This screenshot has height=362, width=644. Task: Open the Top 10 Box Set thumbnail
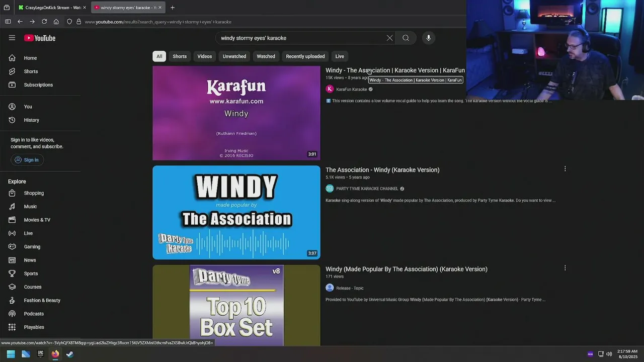236,305
